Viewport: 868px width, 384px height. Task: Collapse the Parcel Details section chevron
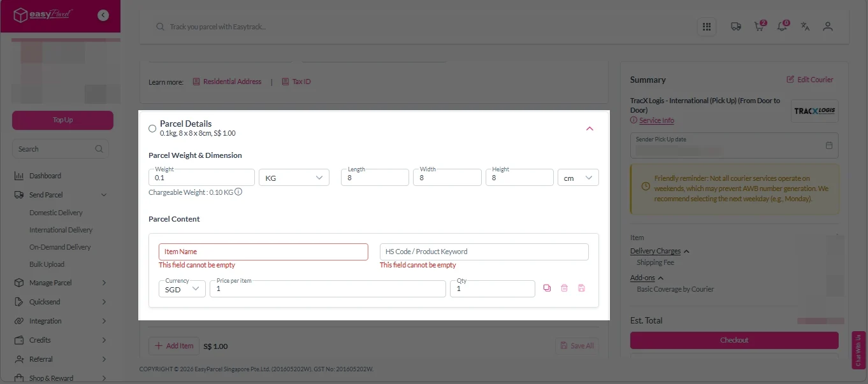pyautogui.click(x=590, y=129)
